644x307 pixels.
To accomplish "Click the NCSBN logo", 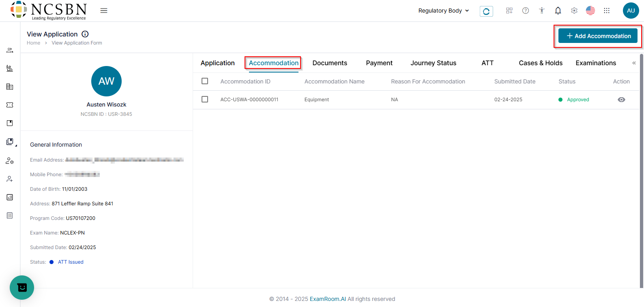I will [48, 11].
